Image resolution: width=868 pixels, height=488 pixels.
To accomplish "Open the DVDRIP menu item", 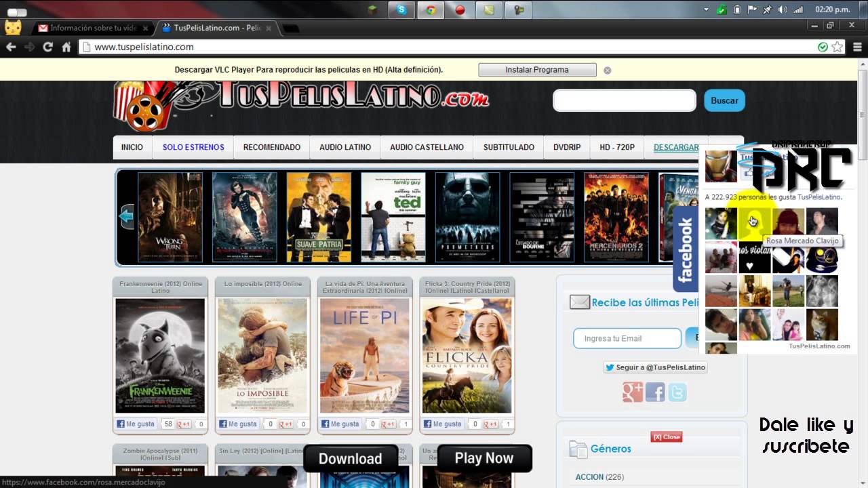I will [x=567, y=147].
